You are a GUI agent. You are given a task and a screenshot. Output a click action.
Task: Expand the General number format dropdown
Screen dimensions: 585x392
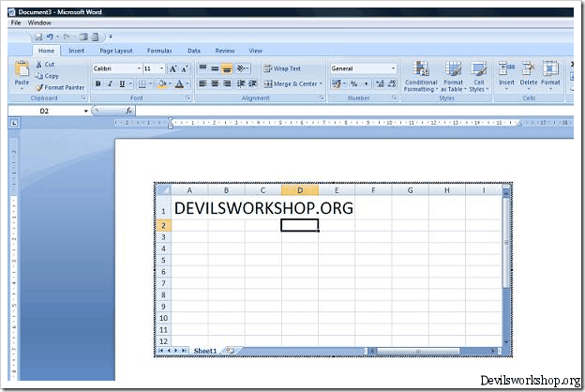393,68
